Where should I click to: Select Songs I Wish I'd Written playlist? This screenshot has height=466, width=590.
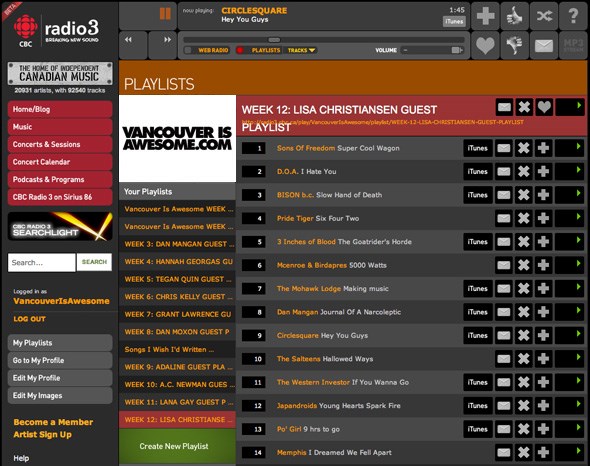(177, 350)
